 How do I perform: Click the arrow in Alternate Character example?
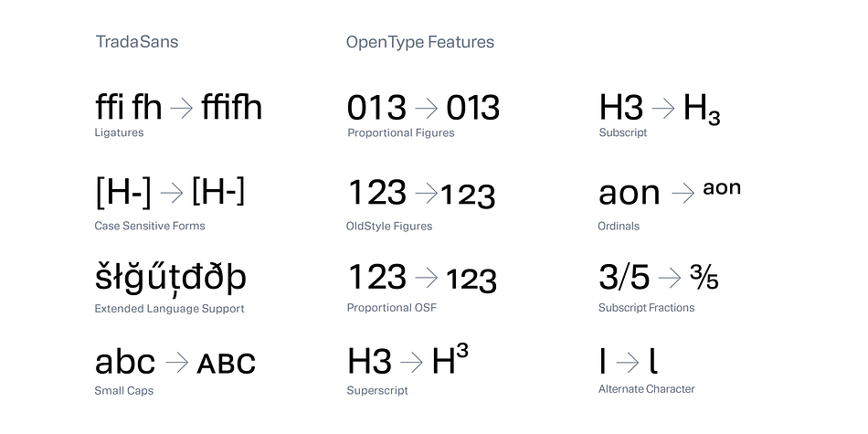coord(627,363)
